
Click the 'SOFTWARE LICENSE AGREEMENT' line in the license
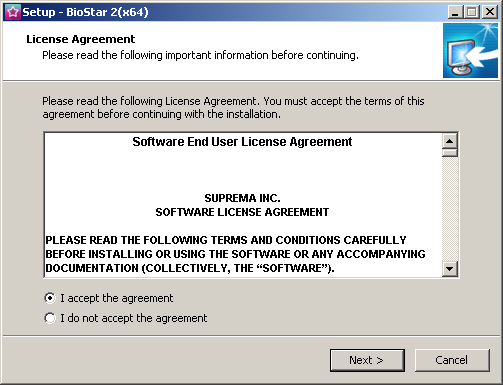coord(242,212)
